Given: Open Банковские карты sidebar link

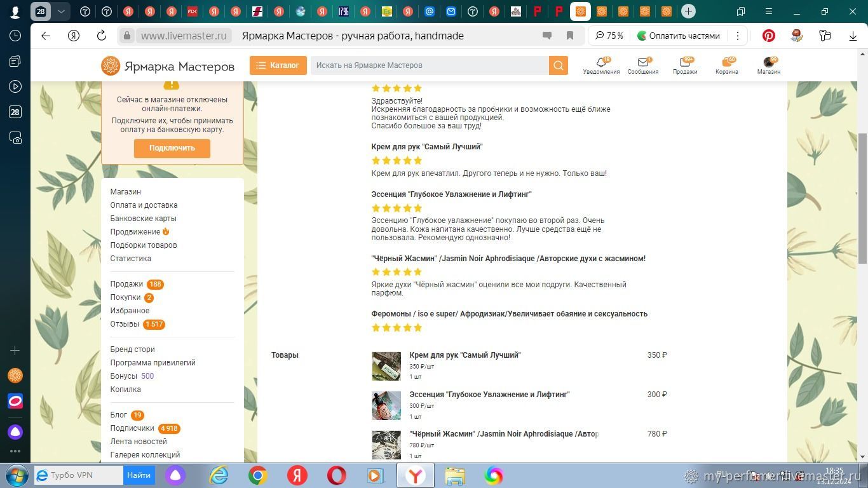Looking at the screenshot, I should (144, 219).
